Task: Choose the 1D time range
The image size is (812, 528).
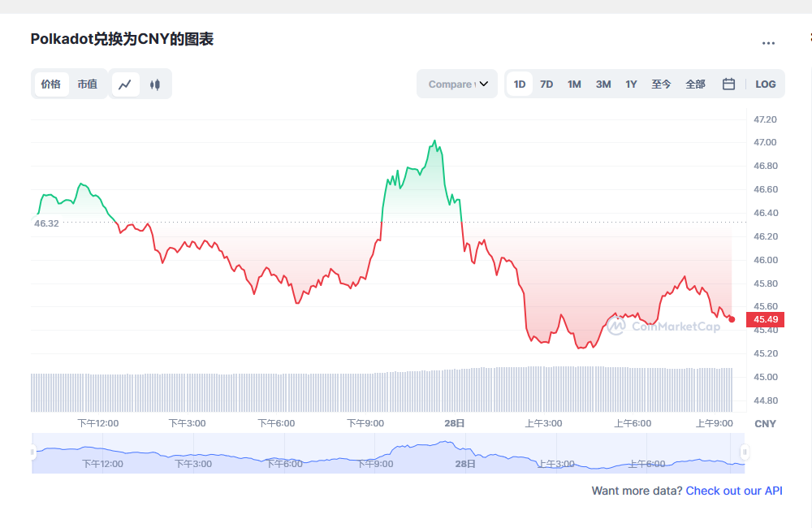Action: pos(520,84)
